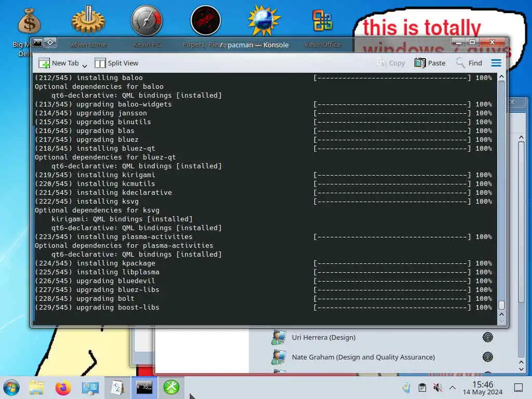This screenshot has width=532, height=399.
Task: Click the line '(229/545) upgrading boost-libs'
Action: [263, 308]
